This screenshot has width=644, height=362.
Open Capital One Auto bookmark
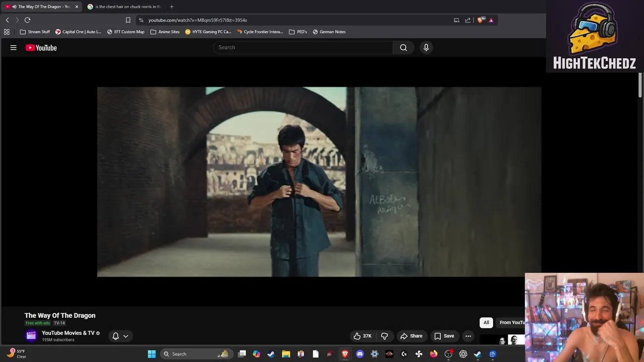pyautogui.click(x=78, y=32)
